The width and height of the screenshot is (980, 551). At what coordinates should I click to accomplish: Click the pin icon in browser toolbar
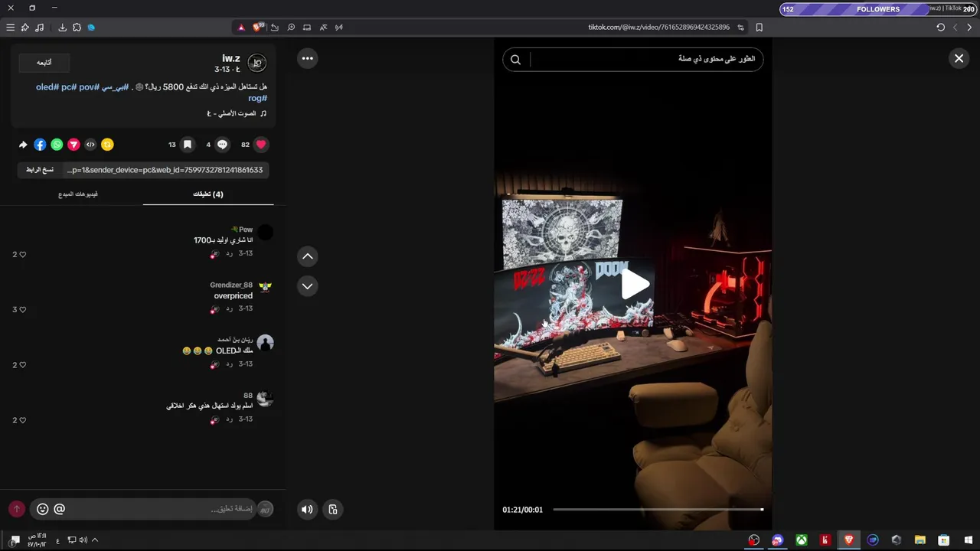24,27
